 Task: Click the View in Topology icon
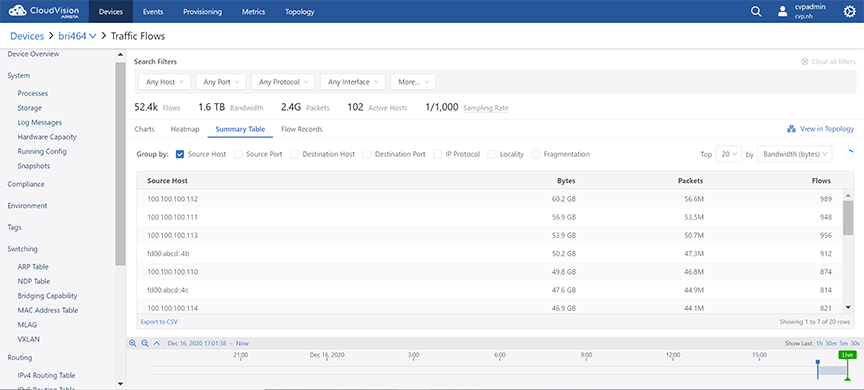coord(791,129)
